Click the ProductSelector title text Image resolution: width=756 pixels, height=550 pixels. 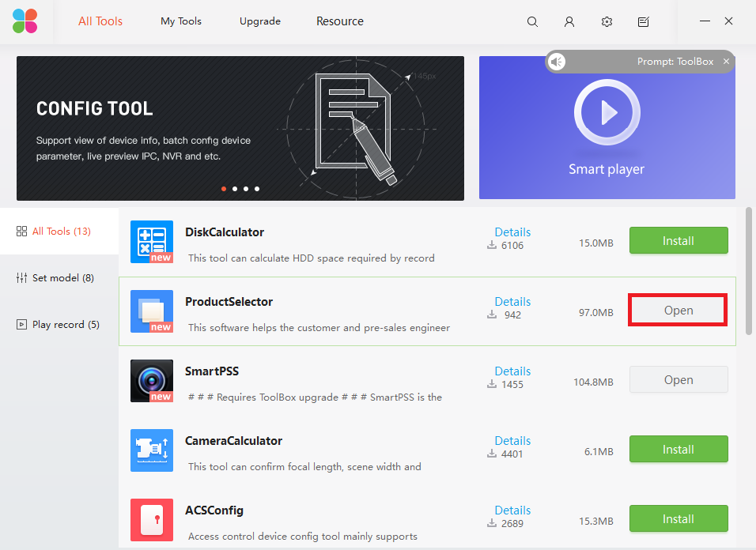229,302
